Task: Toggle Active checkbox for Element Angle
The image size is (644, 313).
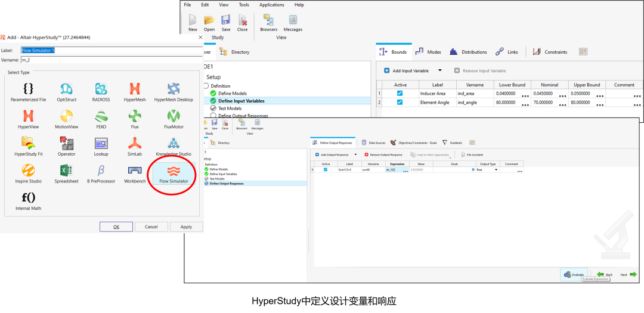Action: [400, 103]
